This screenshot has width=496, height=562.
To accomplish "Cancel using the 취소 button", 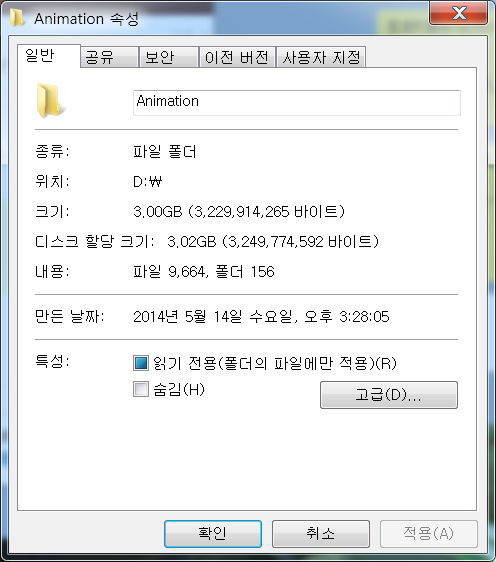I will [321, 534].
